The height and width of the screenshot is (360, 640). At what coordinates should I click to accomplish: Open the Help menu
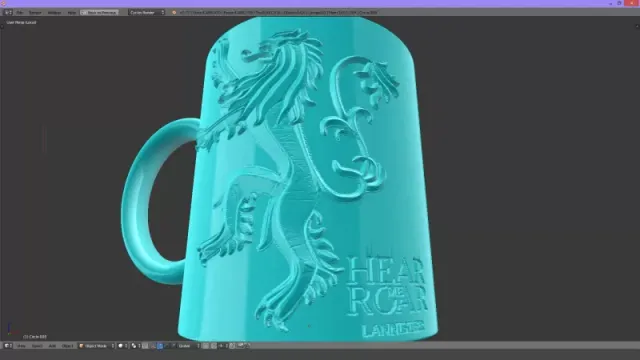(x=71, y=13)
